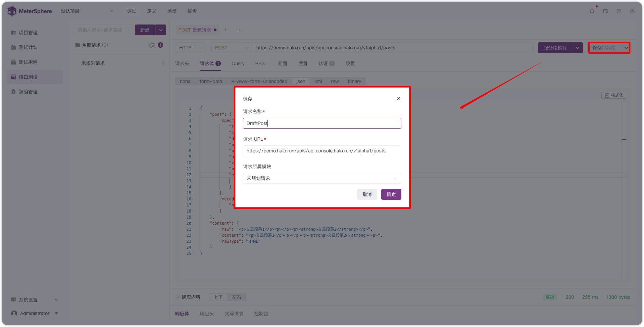Open the 响应头 response tab
Screen dimensions: 644x327
pos(207,314)
